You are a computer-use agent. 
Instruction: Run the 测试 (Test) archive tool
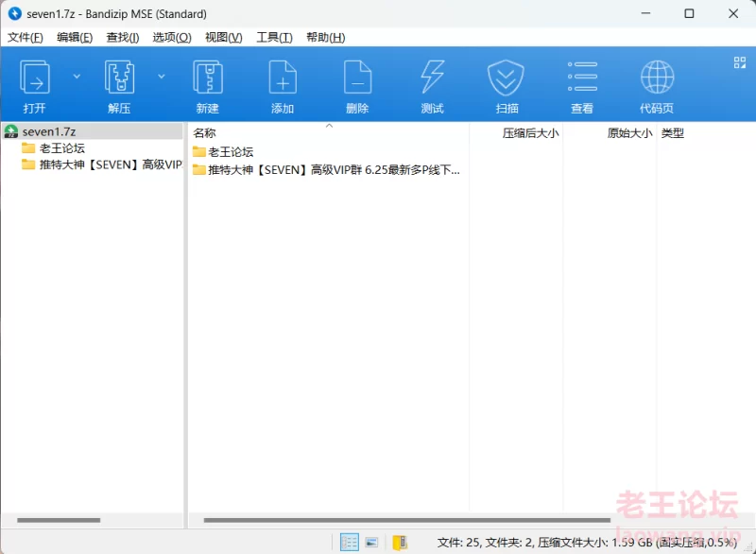[432, 78]
